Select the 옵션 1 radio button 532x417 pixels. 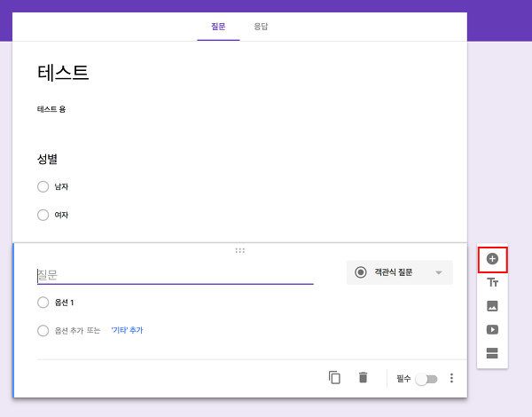(43, 303)
